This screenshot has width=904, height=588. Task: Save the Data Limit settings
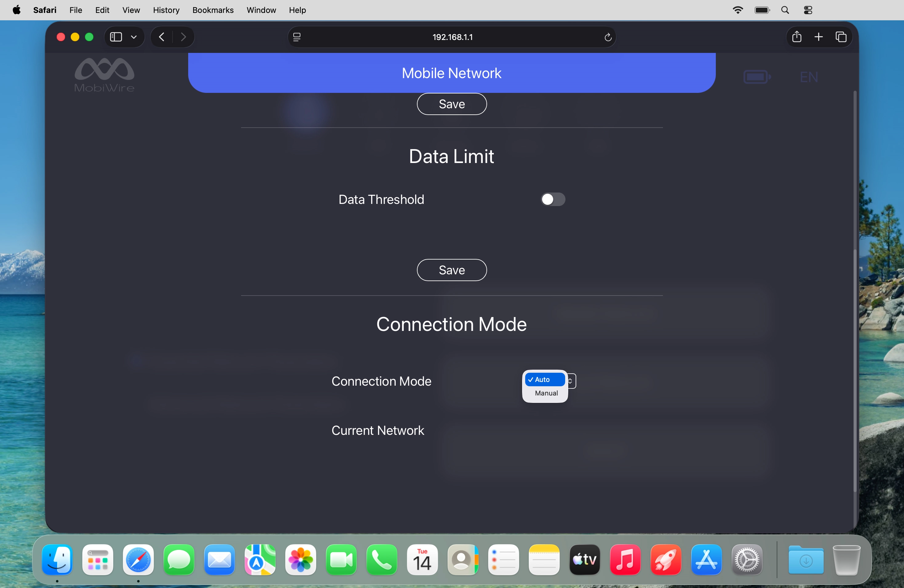451,270
